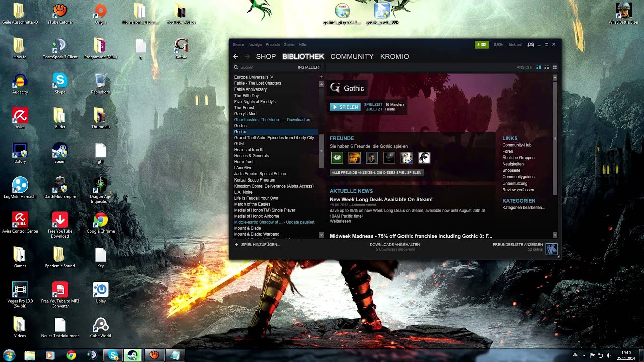Open the Audacity desktop icon
644x362 pixels.
(x=20, y=80)
